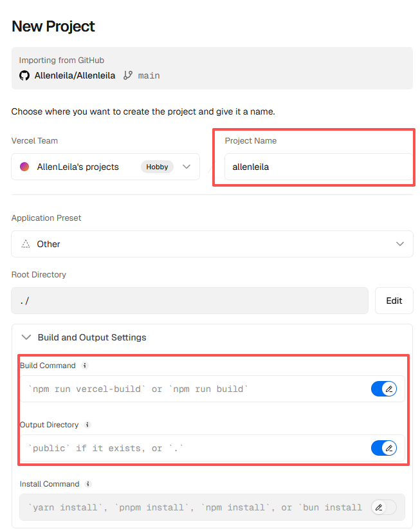
Task: Disable the Output Directory override toggle
Action: coord(384,448)
